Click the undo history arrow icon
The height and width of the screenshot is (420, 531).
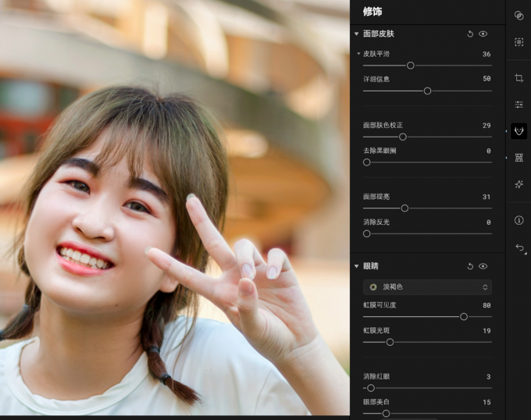click(x=520, y=247)
